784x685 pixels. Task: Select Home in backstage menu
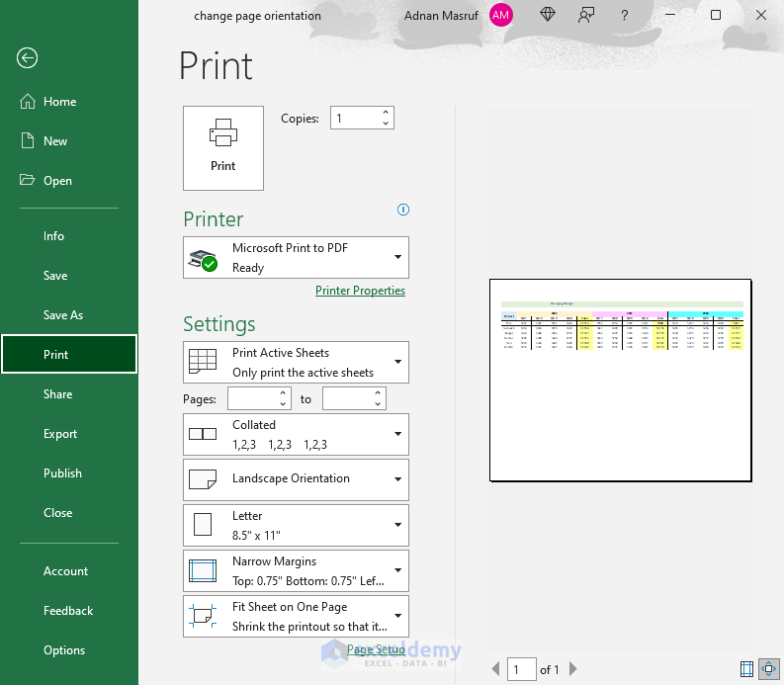point(69,102)
